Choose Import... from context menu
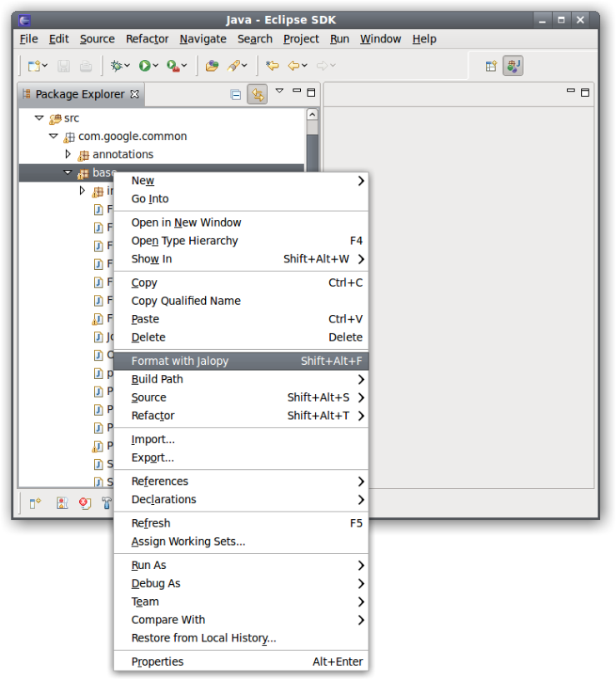 (x=241, y=440)
